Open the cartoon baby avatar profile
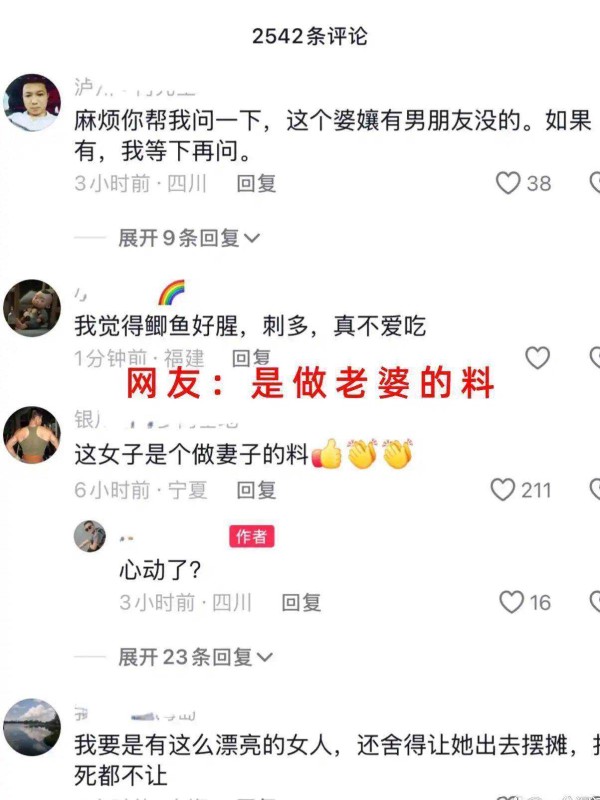The width and height of the screenshot is (600, 800). (x=32, y=308)
